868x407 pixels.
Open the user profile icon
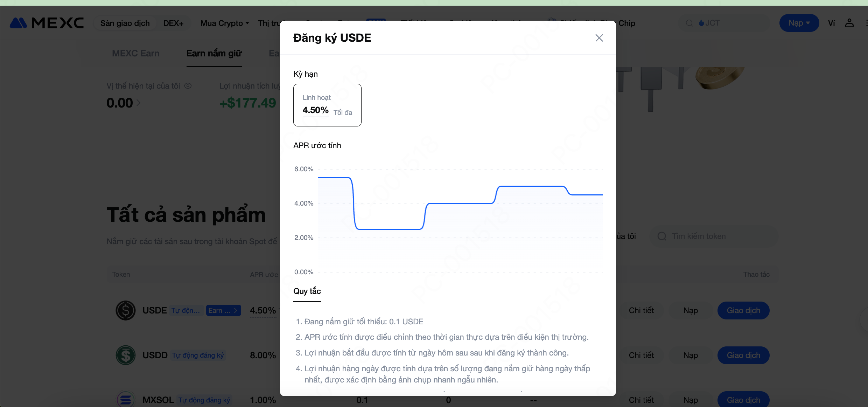(x=849, y=23)
